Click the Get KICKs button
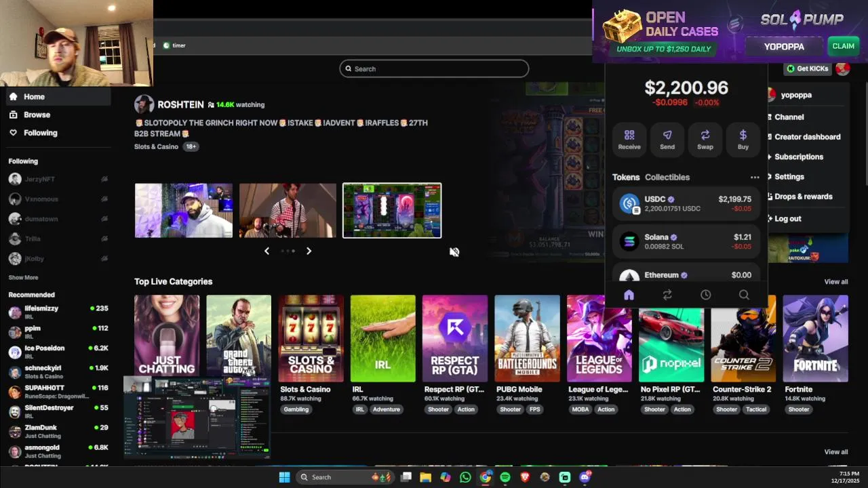Screen dimensions: 868x488 (x=807, y=68)
